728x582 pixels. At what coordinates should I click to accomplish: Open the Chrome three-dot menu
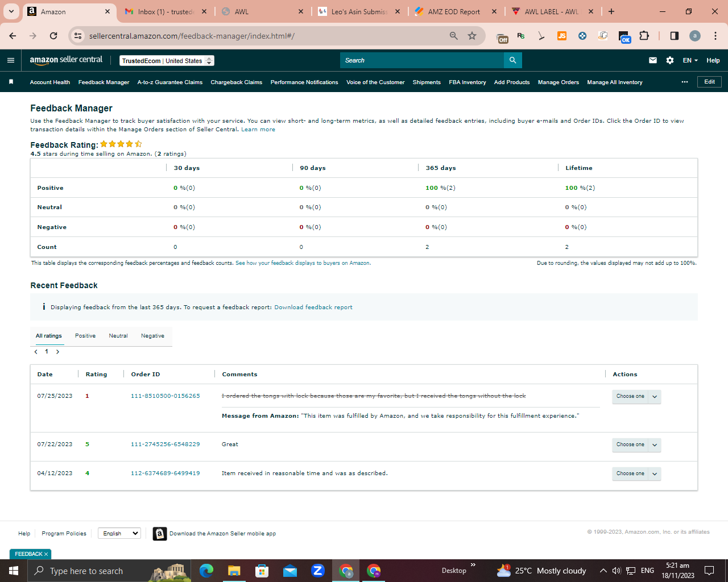point(715,36)
